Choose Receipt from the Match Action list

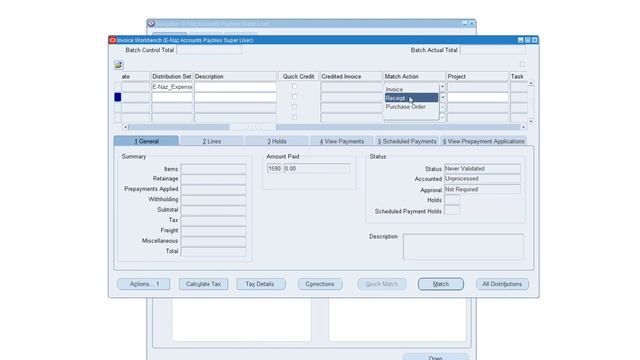[x=411, y=98]
